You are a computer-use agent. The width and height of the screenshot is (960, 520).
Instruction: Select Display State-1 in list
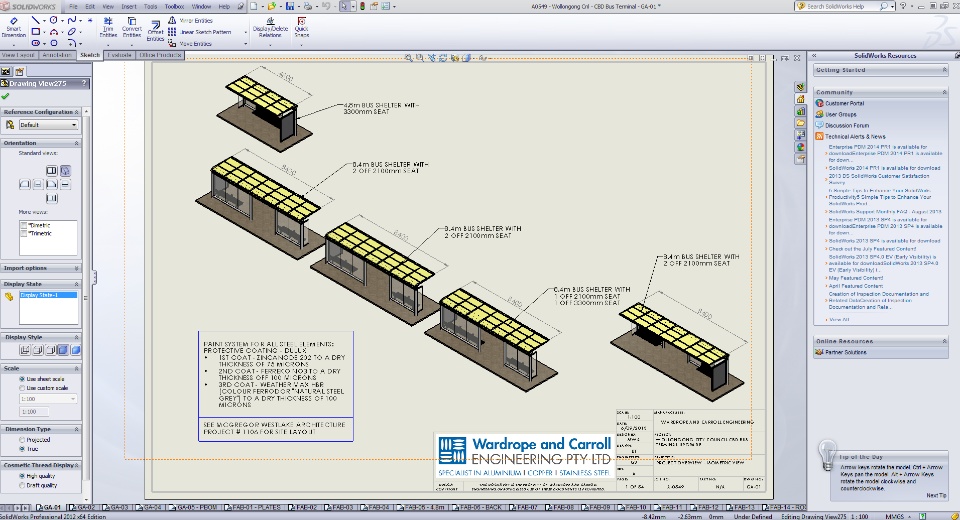coord(48,295)
